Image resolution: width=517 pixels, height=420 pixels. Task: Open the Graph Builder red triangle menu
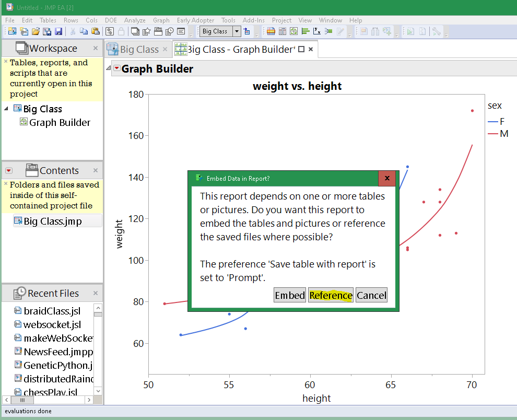click(x=116, y=69)
